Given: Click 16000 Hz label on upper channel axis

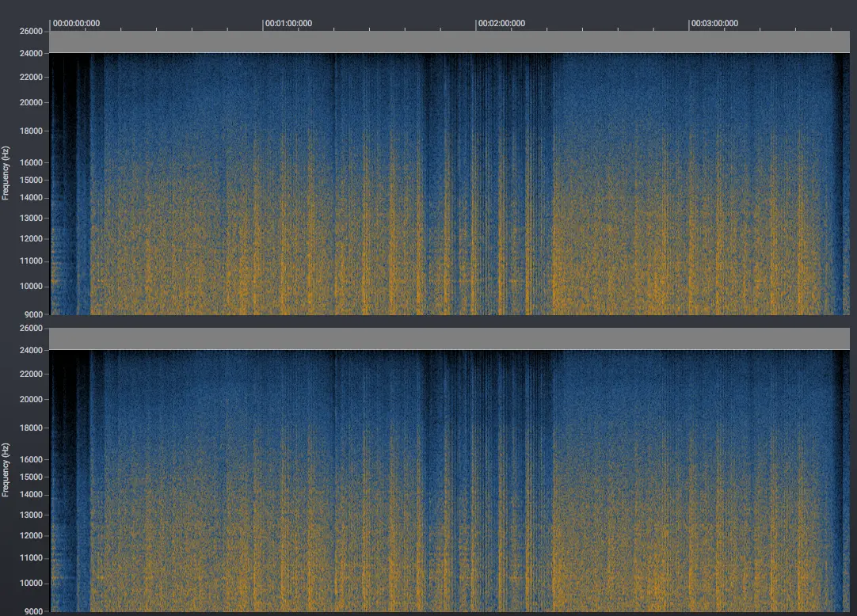Looking at the screenshot, I should point(31,162).
